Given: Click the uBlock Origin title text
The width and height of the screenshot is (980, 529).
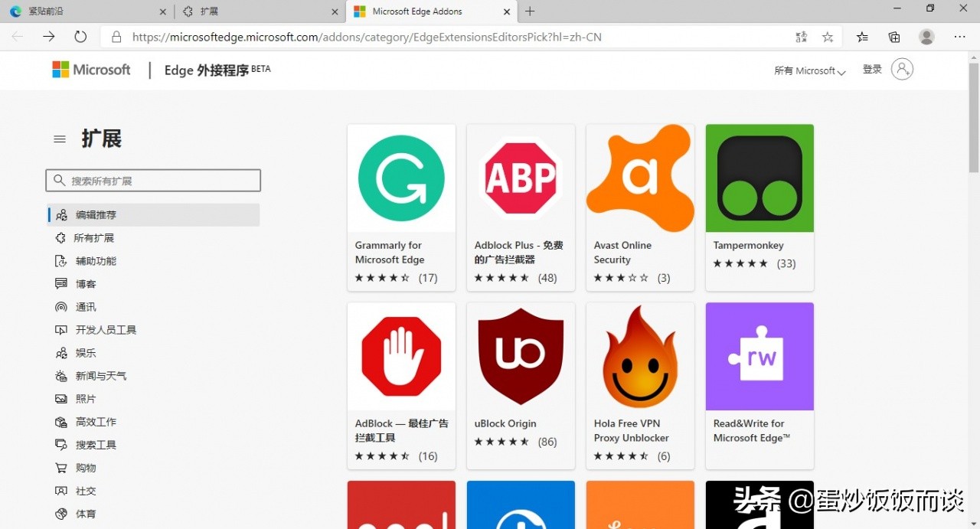Looking at the screenshot, I should click(505, 423).
